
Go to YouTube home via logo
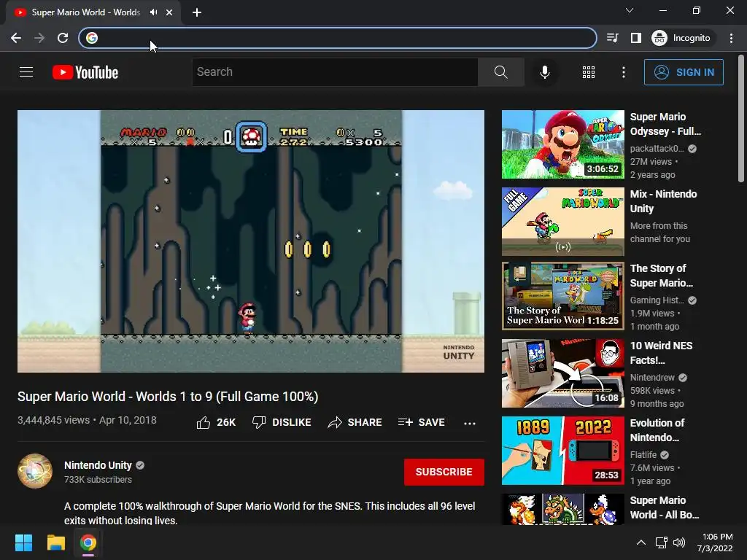(x=85, y=72)
